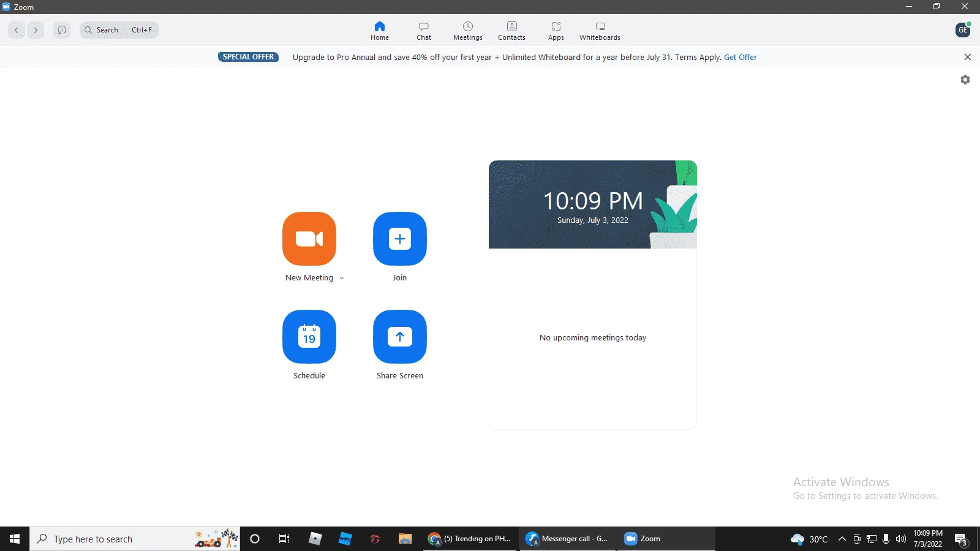The image size is (980, 551).
Task: Click the microphone tray icon
Action: (x=886, y=539)
